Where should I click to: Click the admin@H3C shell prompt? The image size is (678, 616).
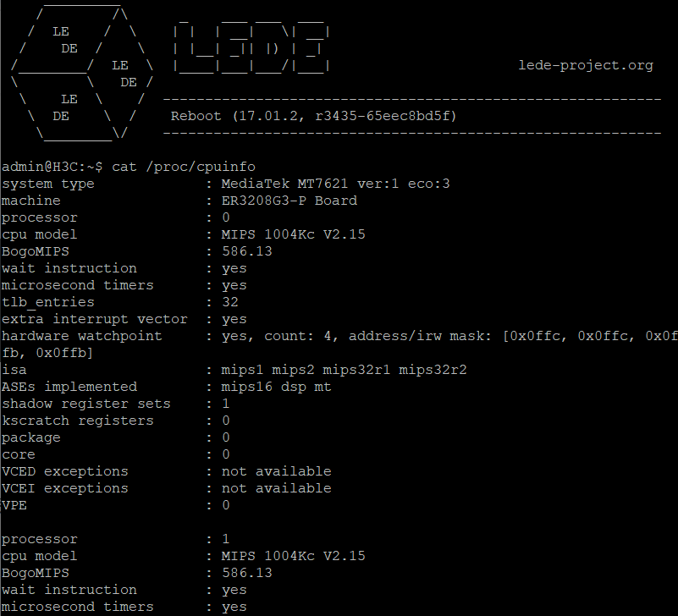click(52, 167)
